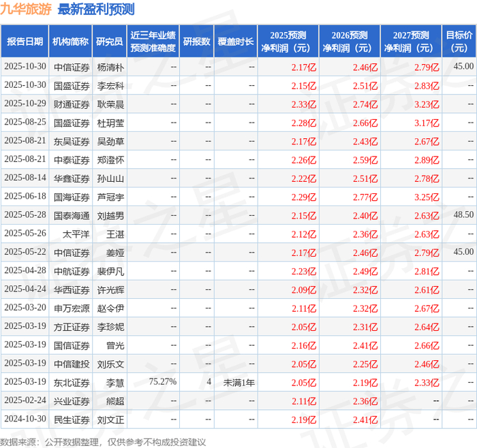477x448 pixels.
Task: Click analyst name 李珍妮
Action: point(110,327)
